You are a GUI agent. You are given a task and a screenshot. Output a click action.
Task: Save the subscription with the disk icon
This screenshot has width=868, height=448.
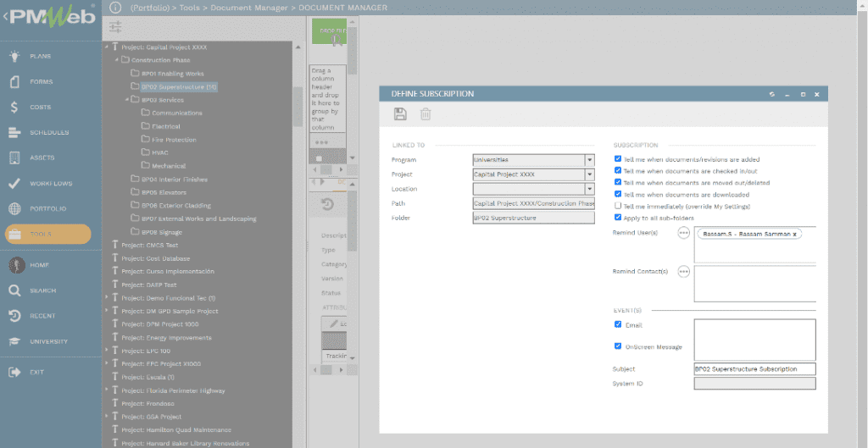coord(400,114)
